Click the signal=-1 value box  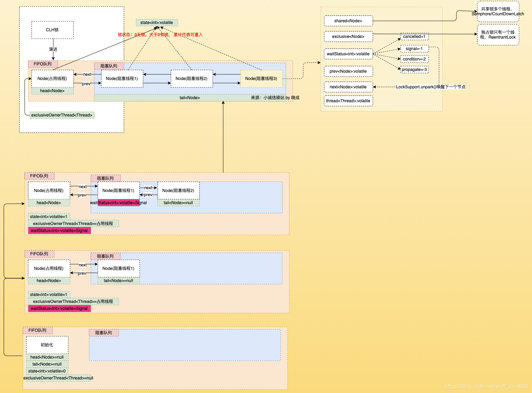414,49
